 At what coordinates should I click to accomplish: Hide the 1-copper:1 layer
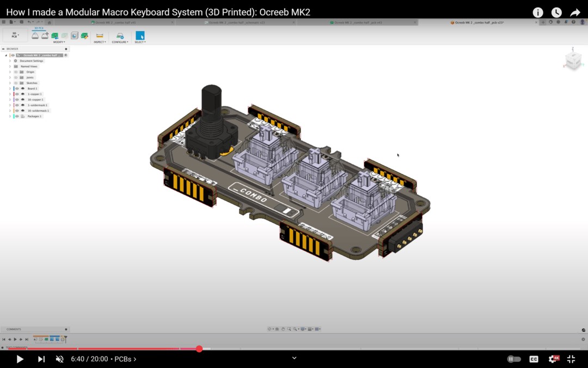17,94
